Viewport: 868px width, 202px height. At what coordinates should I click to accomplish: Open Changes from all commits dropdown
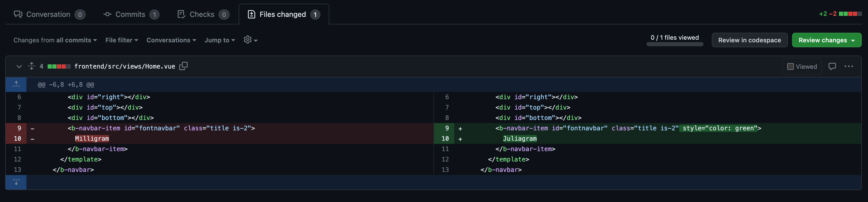click(55, 40)
